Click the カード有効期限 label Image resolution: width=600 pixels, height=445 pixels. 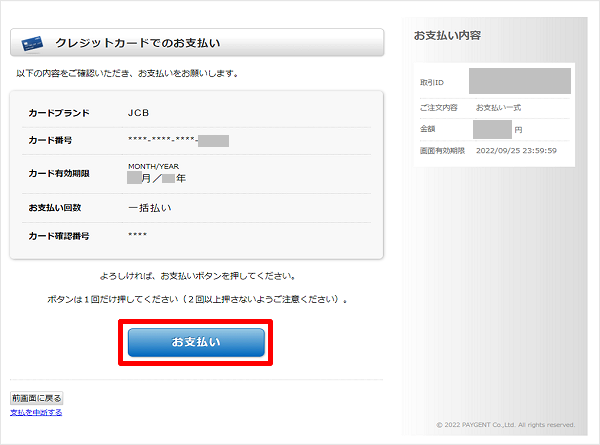59,173
